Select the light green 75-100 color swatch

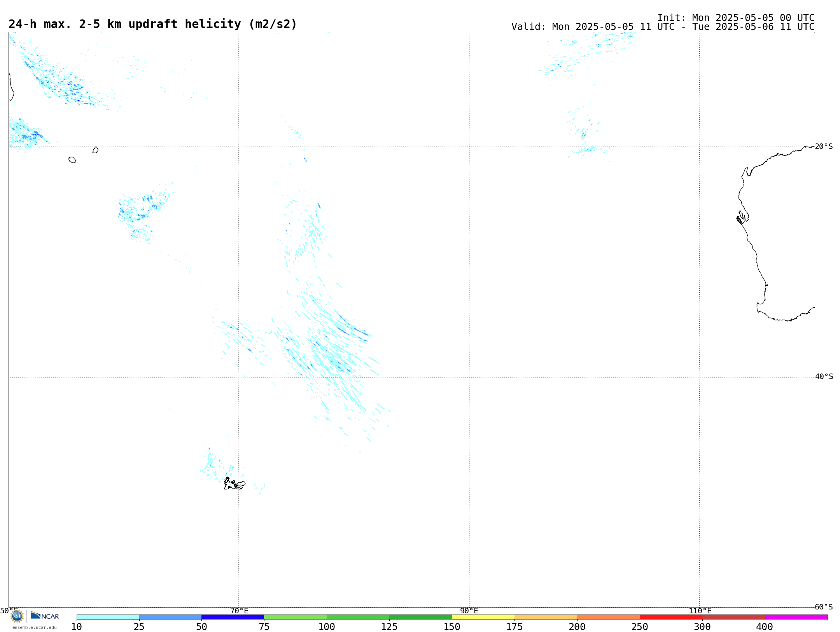click(x=296, y=617)
